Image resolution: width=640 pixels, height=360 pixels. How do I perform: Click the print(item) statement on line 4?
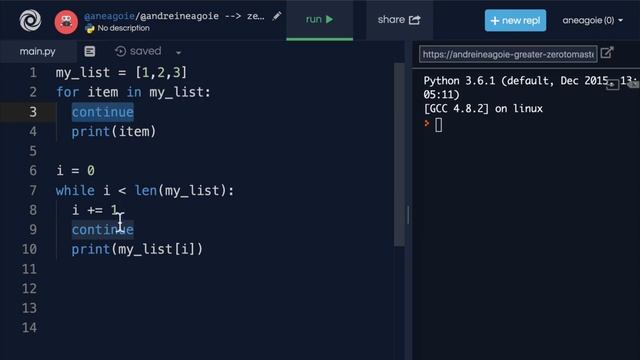pos(114,132)
